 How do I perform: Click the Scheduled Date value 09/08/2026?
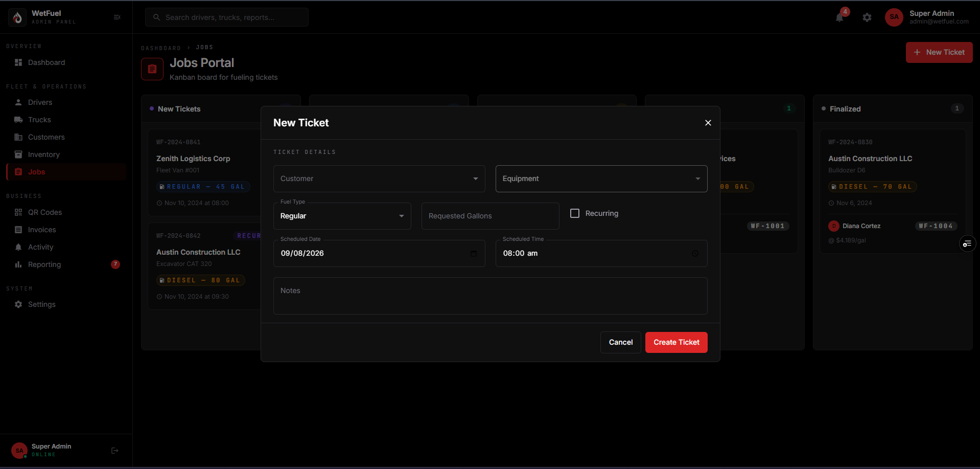[x=302, y=254]
